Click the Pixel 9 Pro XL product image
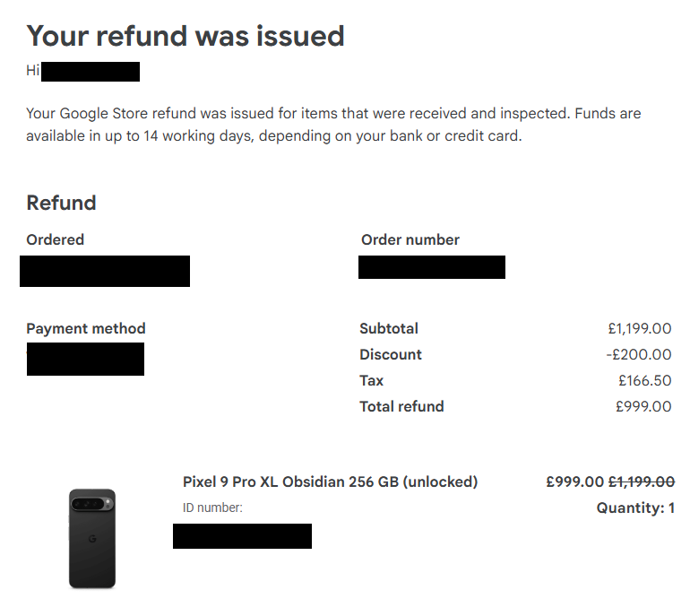Screen dimensions: 690x616 pyautogui.click(x=92, y=538)
